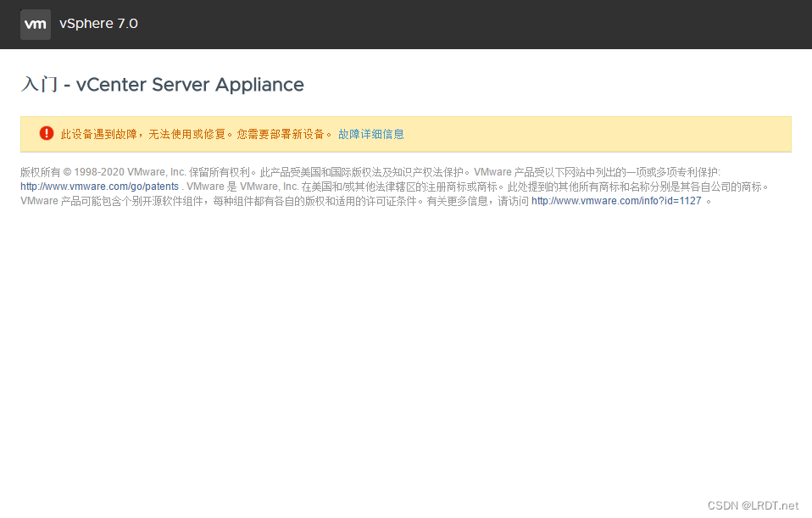
Task: Select the 入门 - vCenter Server Appliance title
Action: point(162,85)
